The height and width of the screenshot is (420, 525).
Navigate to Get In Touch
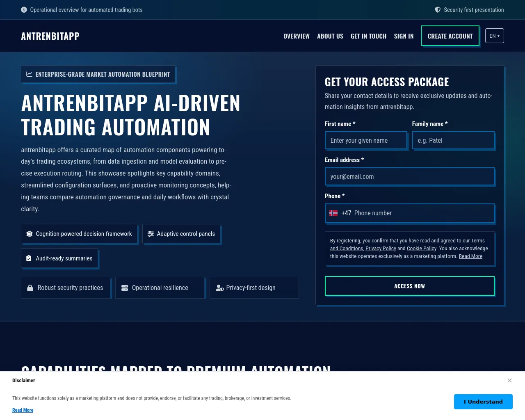tap(369, 36)
